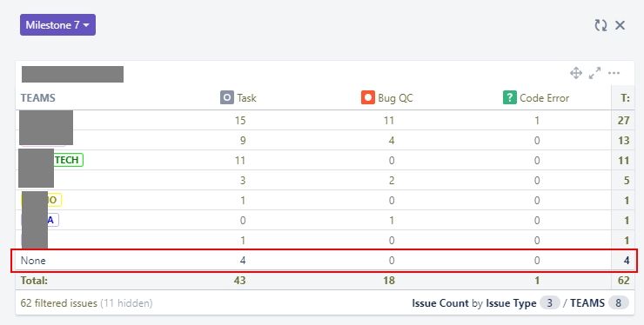Image resolution: width=644 pixels, height=325 pixels.
Task: Click Task count 3 in fourth row
Action: (x=243, y=180)
